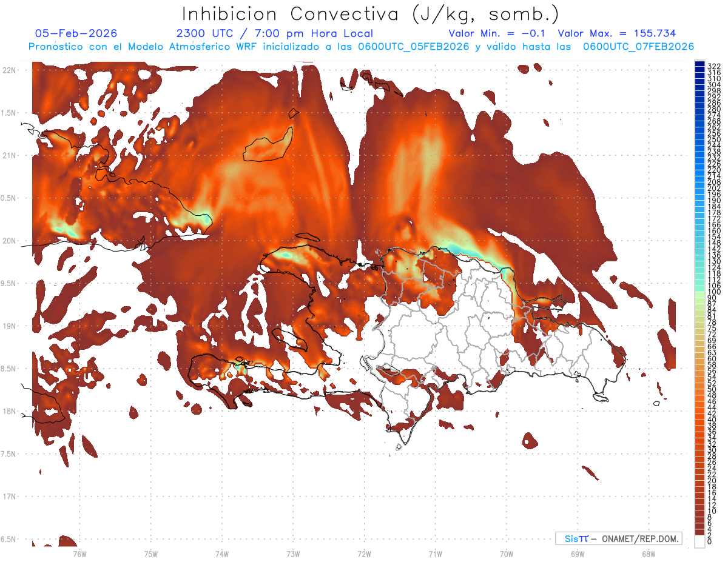The height and width of the screenshot is (562, 728).
Task: Click the '76W' longitude label
Action: [79, 554]
